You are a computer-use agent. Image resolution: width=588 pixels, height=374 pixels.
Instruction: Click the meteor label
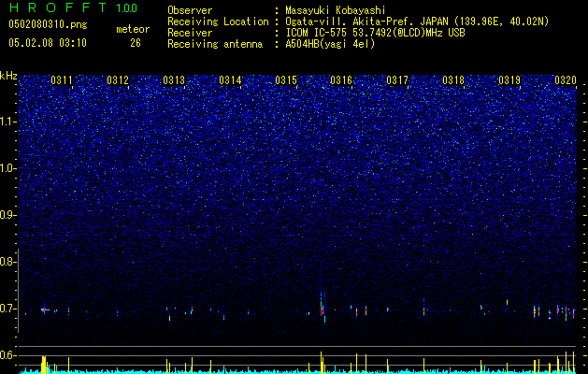[x=133, y=29]
